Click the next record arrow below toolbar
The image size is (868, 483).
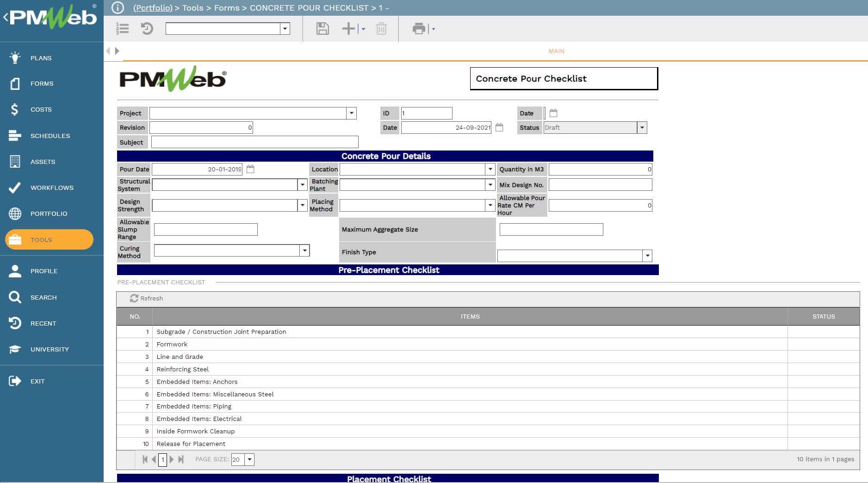117,51
